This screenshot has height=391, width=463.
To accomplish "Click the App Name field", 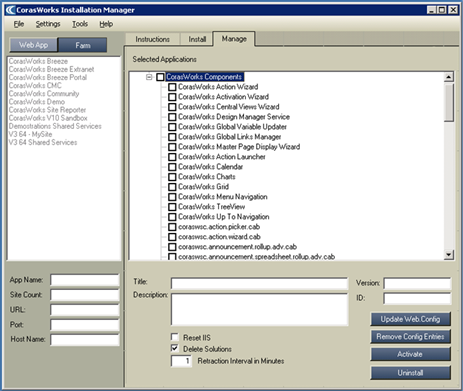I will tap(85, 280).
